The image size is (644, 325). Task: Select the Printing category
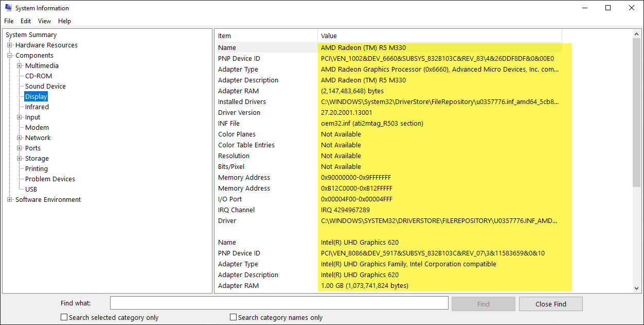click(37, 169)
